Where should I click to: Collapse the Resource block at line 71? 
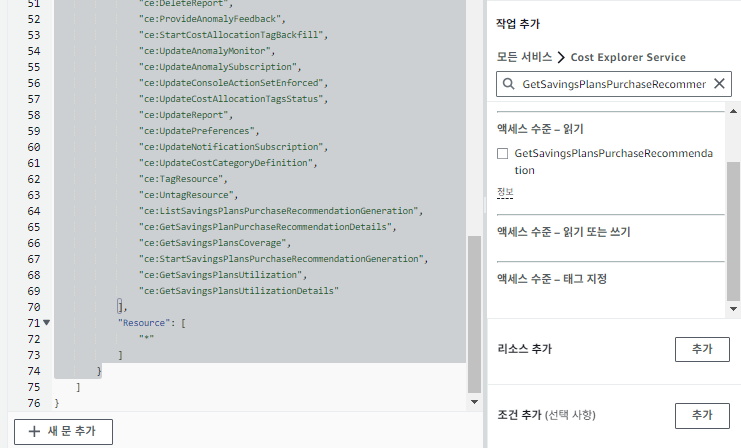click(x=46, y=323)
